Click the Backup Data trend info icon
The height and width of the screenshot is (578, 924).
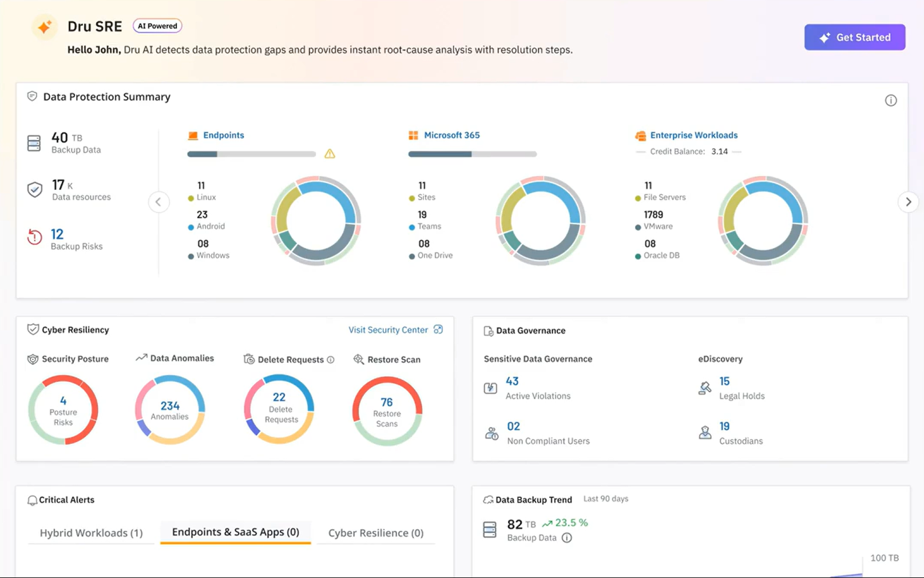point(566,538)
